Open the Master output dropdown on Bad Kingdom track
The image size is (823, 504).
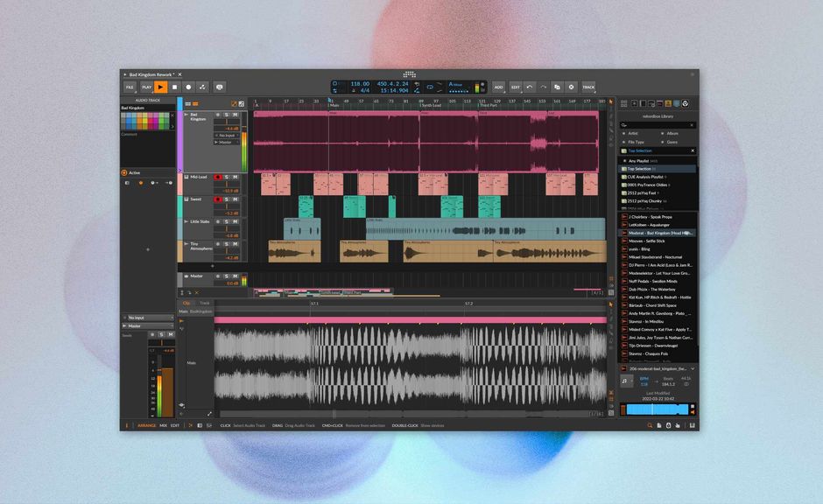227,142
